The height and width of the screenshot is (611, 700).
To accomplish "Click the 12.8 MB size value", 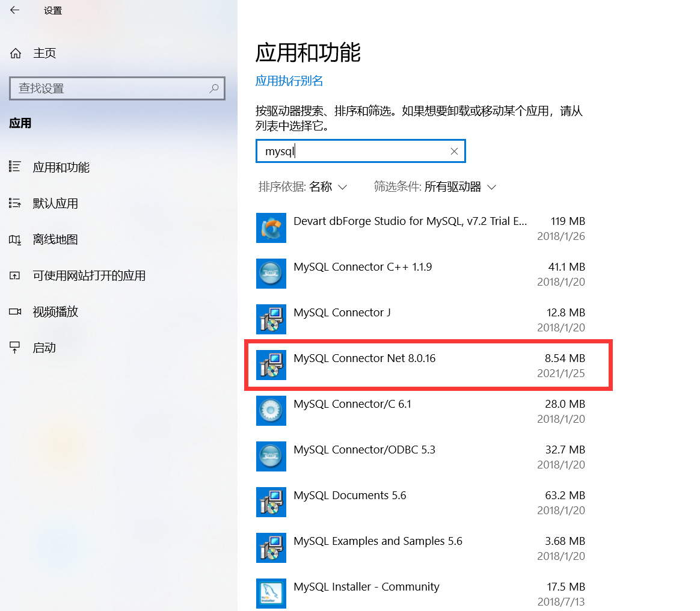I will [x=566, y=313].
